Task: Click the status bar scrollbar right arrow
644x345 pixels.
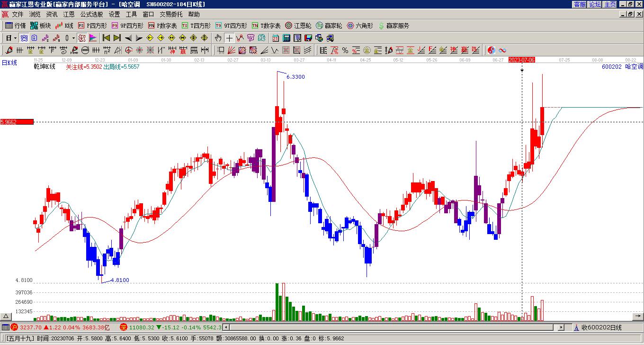Action: [561, 327]
